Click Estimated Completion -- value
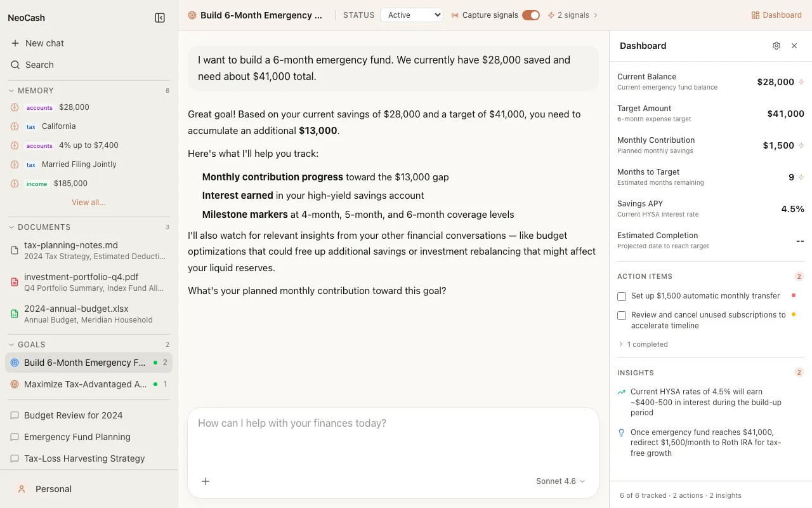Viewport: 812px width, 508px height. pos(800,241)
